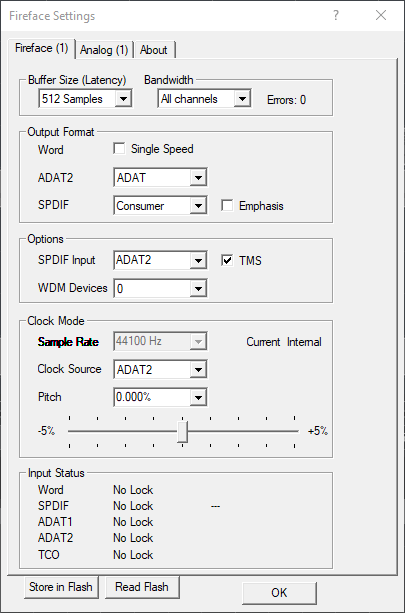
Task: Confirm settings with OK button
Action: (x=279, y=593)
